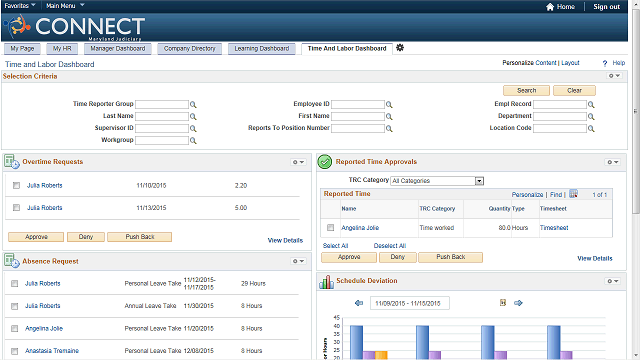
Task: Select Anastasia Tremaine absence request checkbox
Action: pyautogui.click(x=15, y=351)
